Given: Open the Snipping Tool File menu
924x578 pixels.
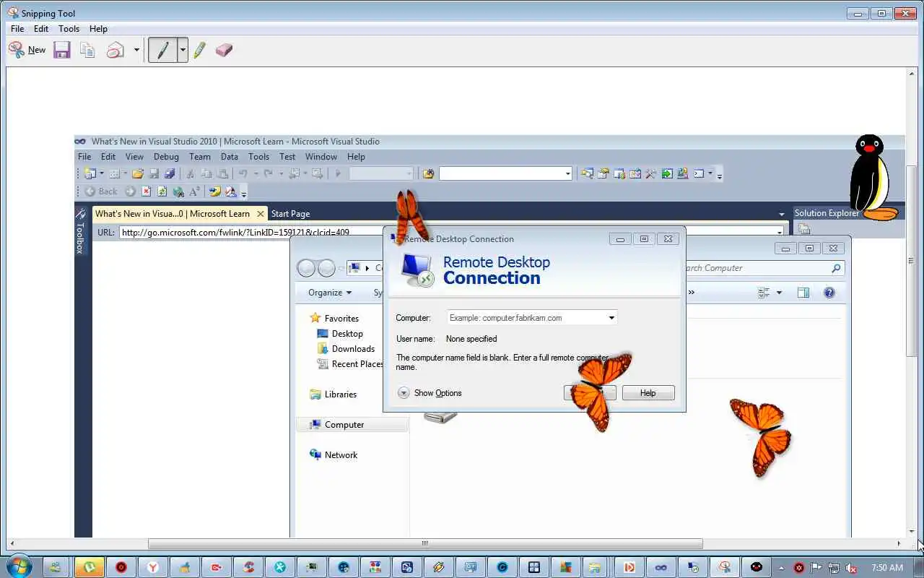Looking at the screenshot, I should [x=17, y=29].
